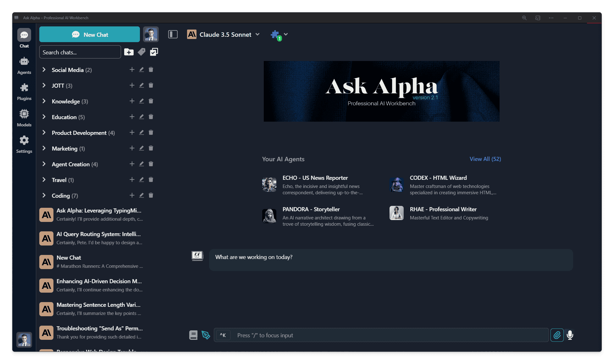Viewport: 614px width, 364px height.
Task: Click the cast window icon in title bar
Action: [x=538, y=18]
